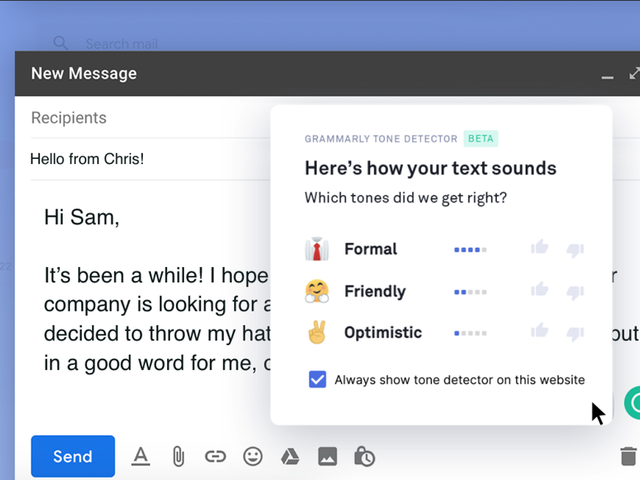Click the Optimistic tone label
Screen dimensions: 640x480
(x=383, y=333)
